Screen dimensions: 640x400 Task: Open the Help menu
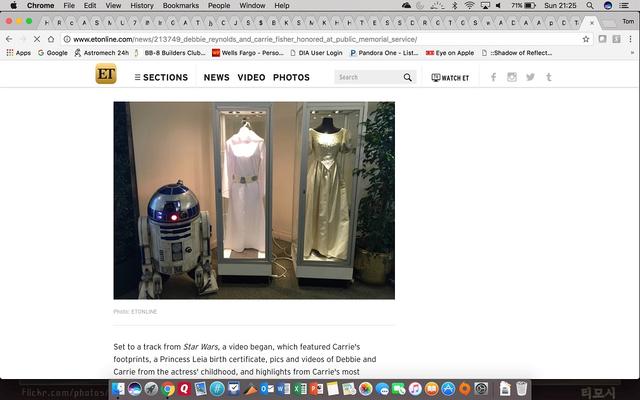[282, 5]
